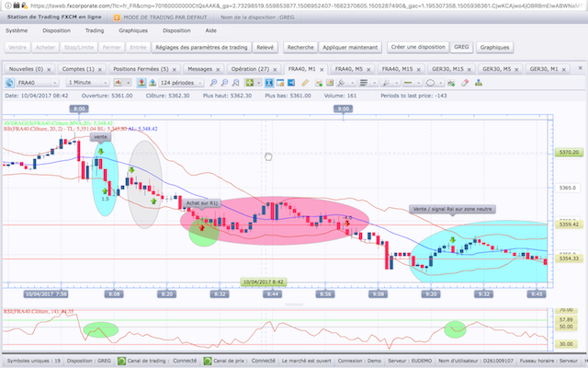Click the 8:00 top timeline marker
This screenshot has height=368, width=588.
pos(79,109)
